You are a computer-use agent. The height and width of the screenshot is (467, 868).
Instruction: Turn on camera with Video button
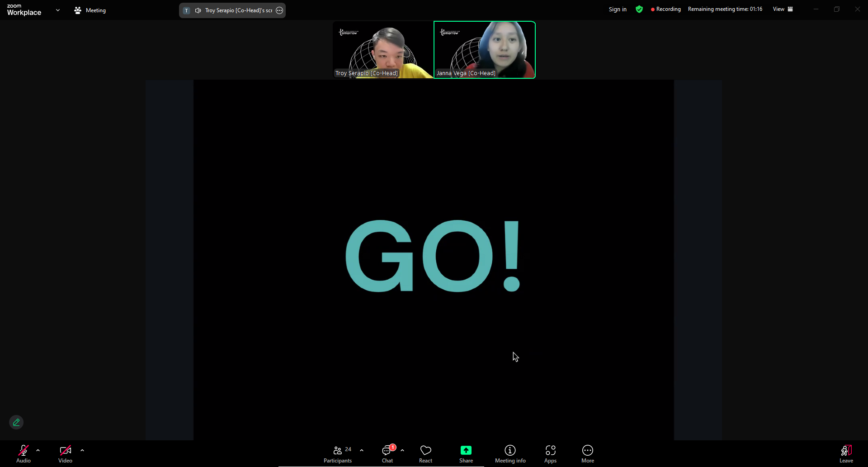pos(65,454)
